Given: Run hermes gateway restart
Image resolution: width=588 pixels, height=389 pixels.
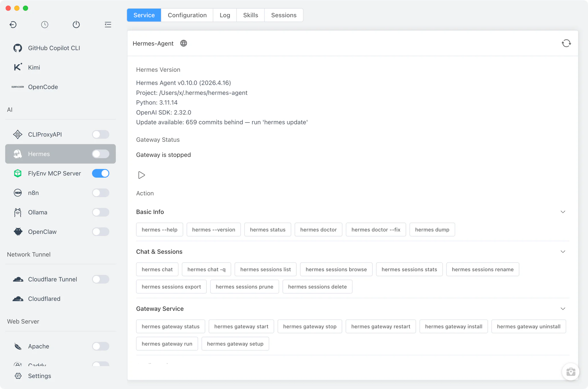Looking at the screenshot, I should click(x=381, y=326).
